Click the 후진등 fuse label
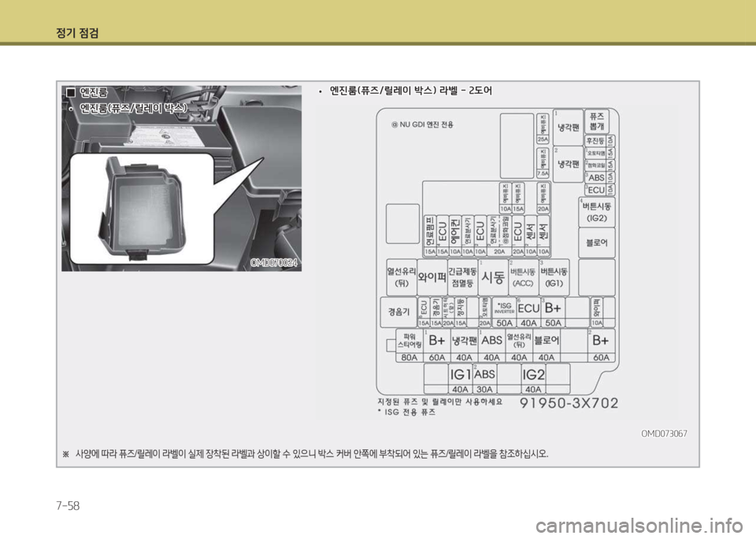Image resolution: width=756 pixels, height=539 pixels. [595, 141]
